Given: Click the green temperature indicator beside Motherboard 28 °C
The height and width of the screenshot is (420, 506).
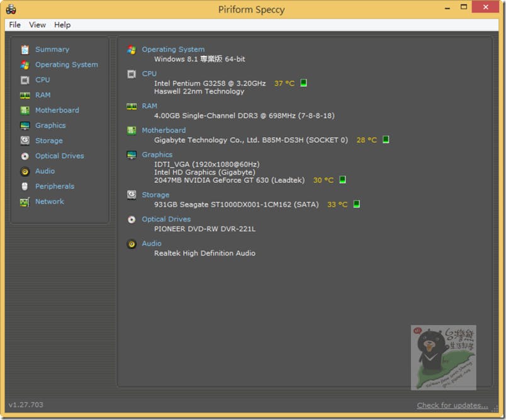Looking at the screenshot, I should [x=386, y=140].
